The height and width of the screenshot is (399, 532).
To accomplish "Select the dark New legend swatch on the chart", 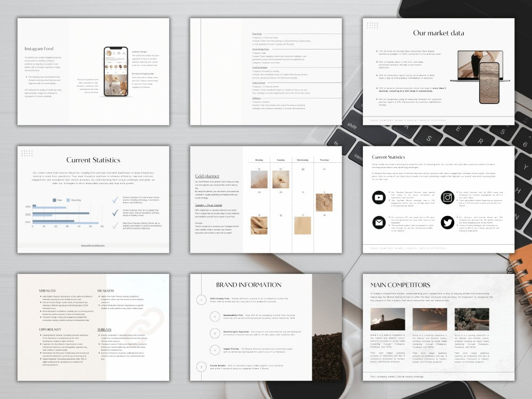I will (54, 200).
